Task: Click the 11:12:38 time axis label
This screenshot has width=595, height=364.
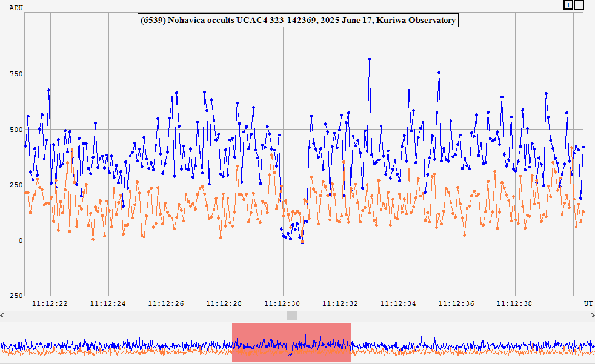Action: 515,303
